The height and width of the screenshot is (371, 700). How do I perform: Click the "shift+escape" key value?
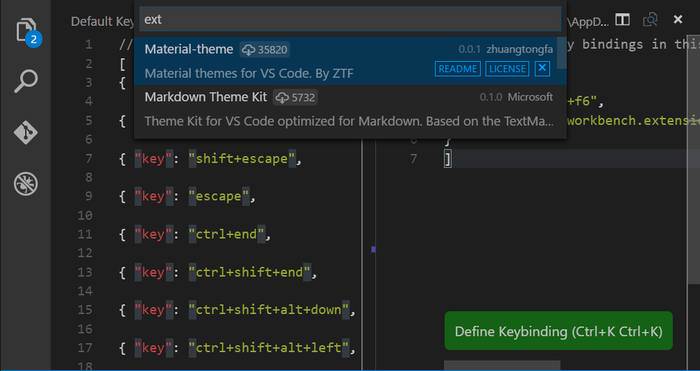pyautogui.click(x=242, y=158)
